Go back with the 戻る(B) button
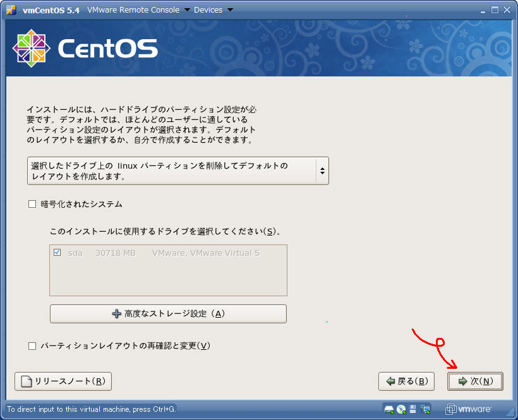The width and height of the screenshot is (518, 420). [x=406, y=381]
